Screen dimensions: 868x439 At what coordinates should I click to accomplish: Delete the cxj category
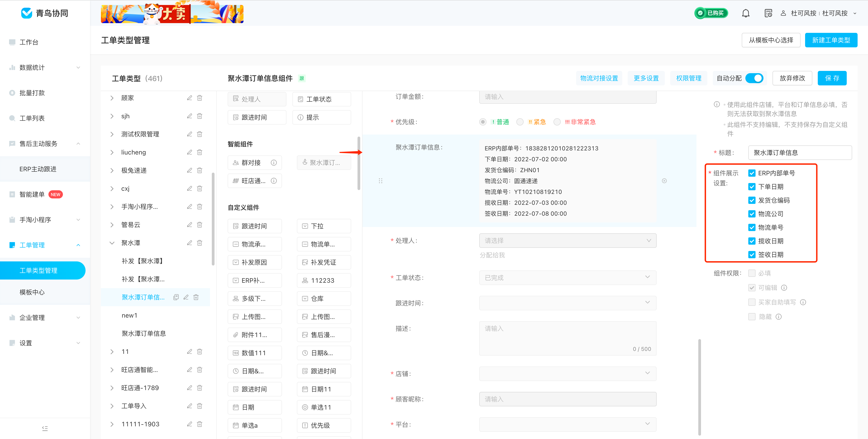200,188
